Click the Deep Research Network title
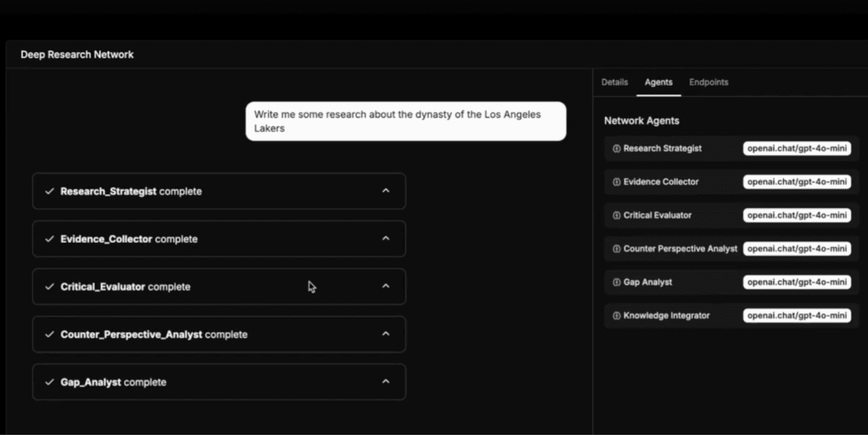 [77, 55]
